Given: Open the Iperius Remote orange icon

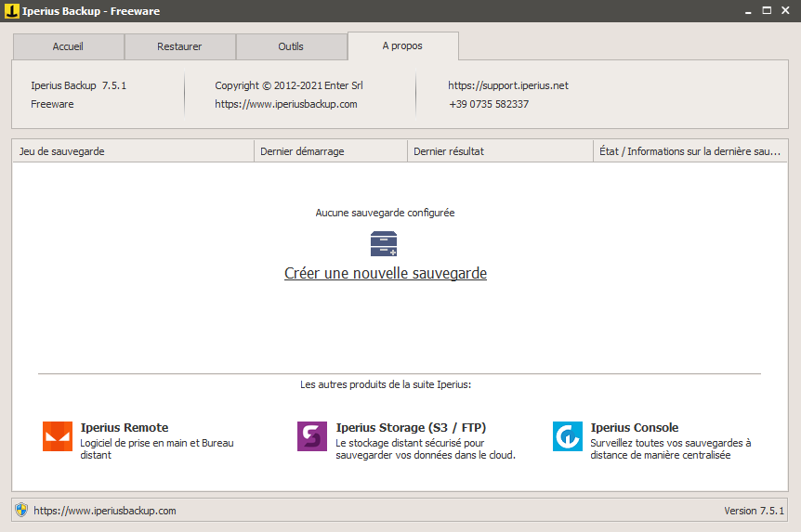Looking at the screenshot, I should pos(58,436).
